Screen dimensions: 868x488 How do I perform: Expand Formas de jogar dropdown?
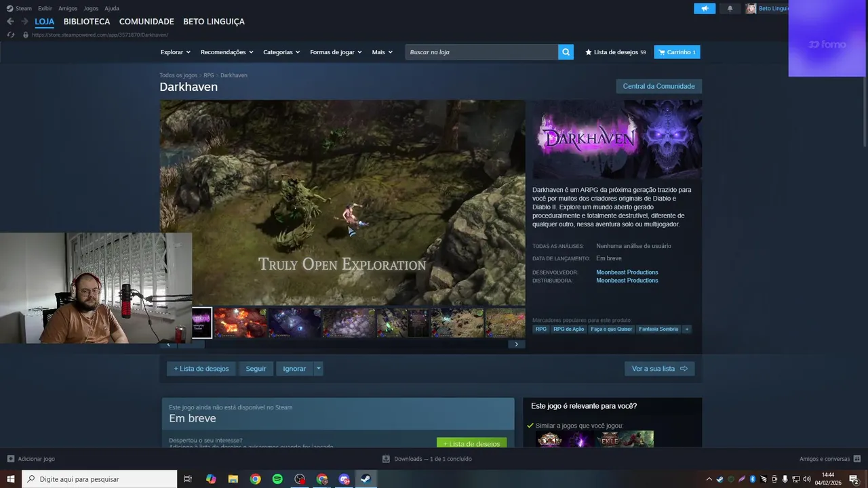336,52
